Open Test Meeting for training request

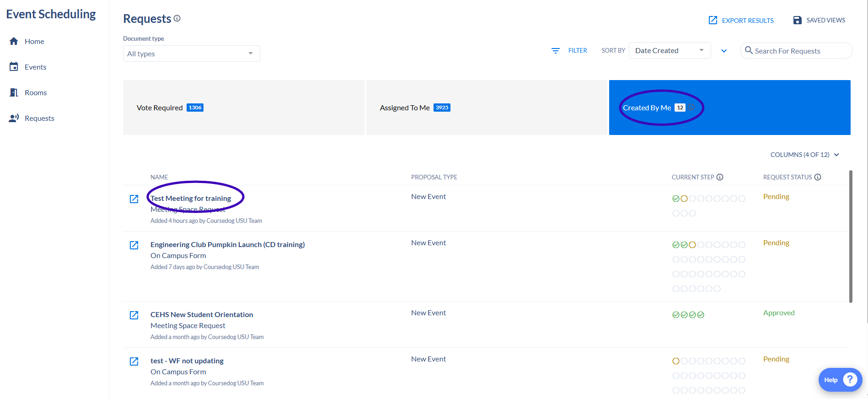(191, 198)
